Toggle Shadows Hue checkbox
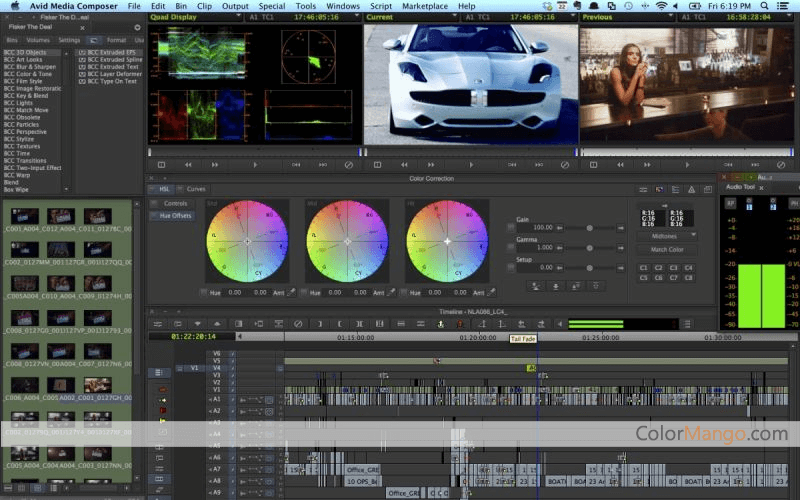 tap(204, 293)
